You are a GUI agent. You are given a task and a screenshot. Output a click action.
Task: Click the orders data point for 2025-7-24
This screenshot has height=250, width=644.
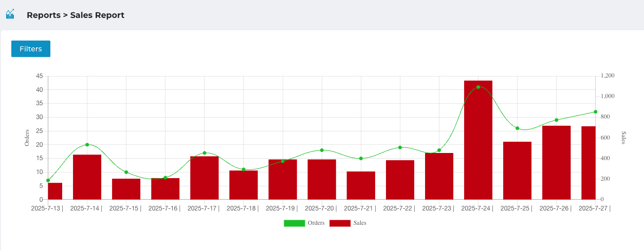tap(478, 87)
